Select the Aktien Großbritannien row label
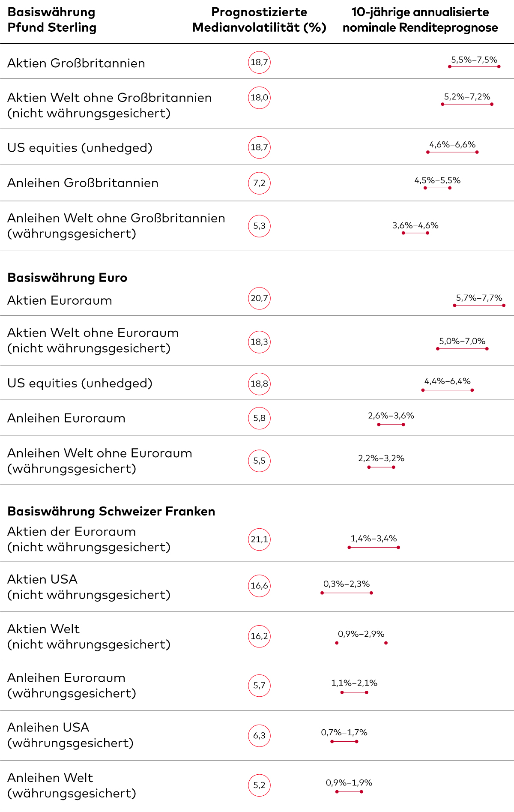The height and width of the screenshot is (812, 514). coord(76,63)
